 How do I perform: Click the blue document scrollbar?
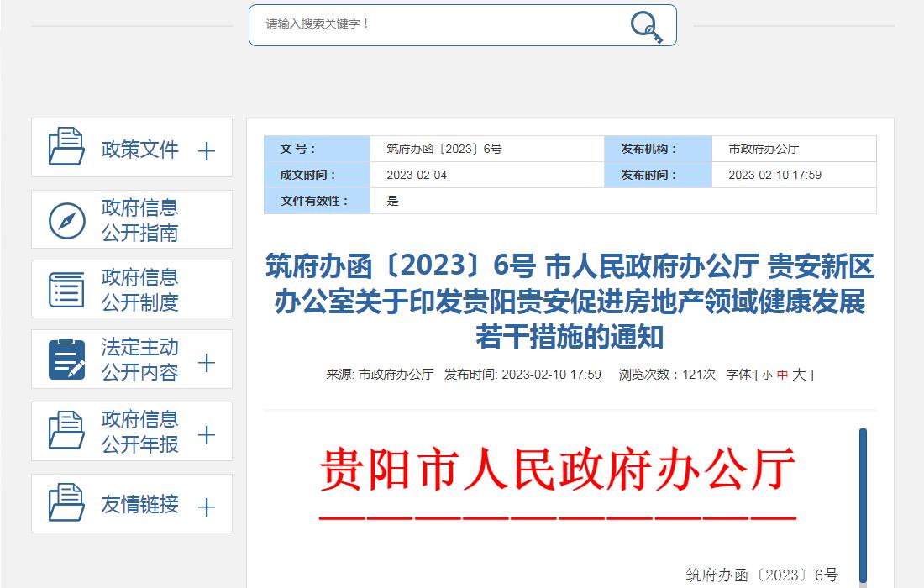863,504
